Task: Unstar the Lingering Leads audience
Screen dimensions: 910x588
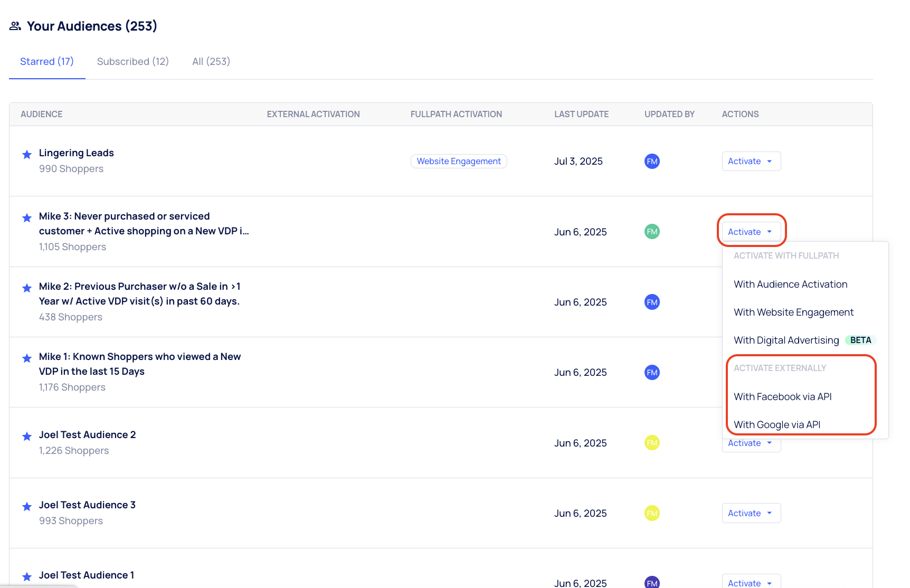Action: 27,155
